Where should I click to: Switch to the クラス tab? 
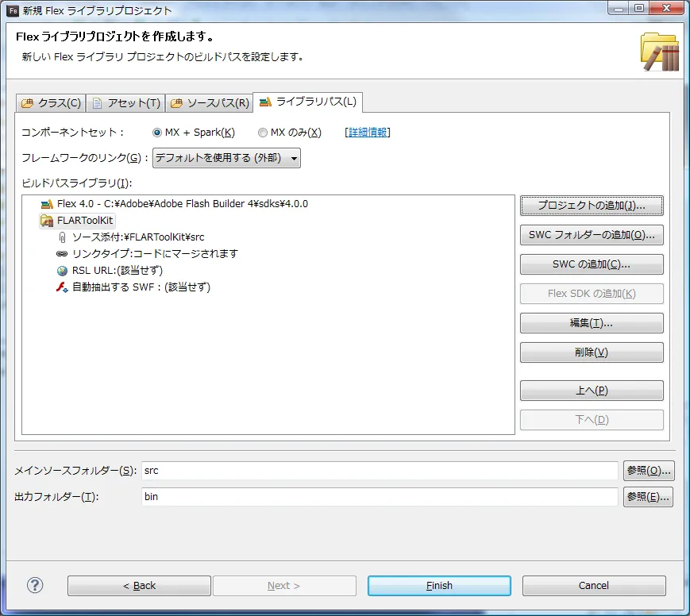[51, 103]
